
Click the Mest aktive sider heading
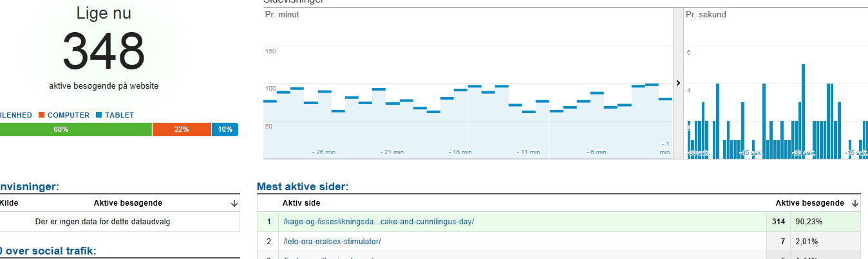pos(303,186)
